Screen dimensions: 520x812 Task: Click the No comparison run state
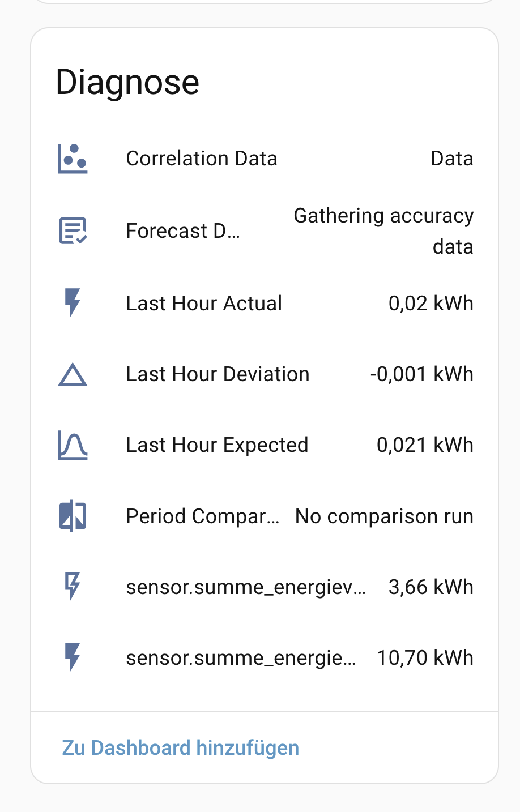pyautogui.click(x=384, y=516)
